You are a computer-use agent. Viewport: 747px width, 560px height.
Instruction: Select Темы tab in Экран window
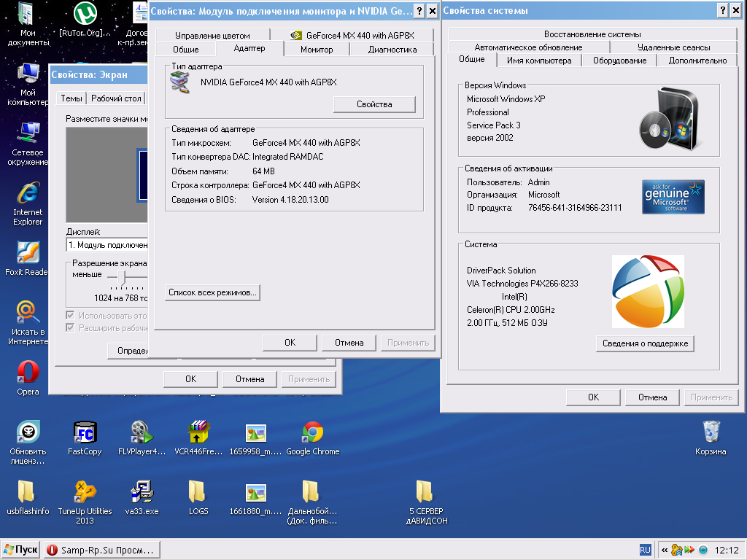coord(71,98)
